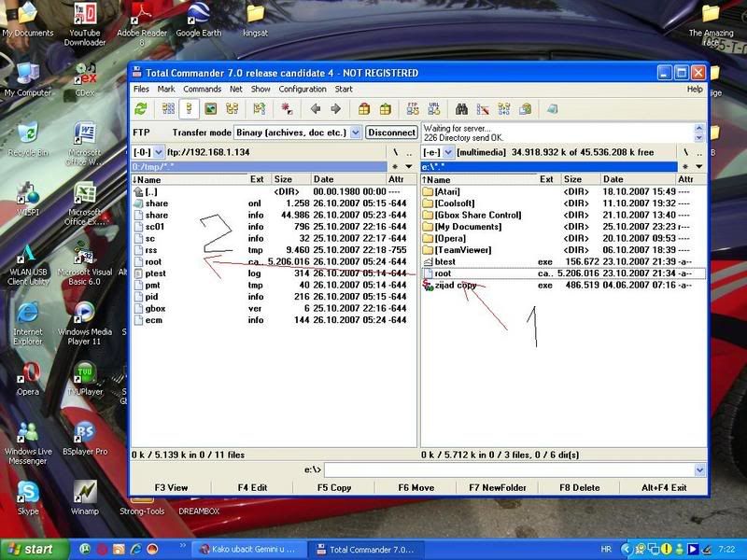Open the Files menu
The width and height of the screenshot is (747, 560).
click(141, 89)
